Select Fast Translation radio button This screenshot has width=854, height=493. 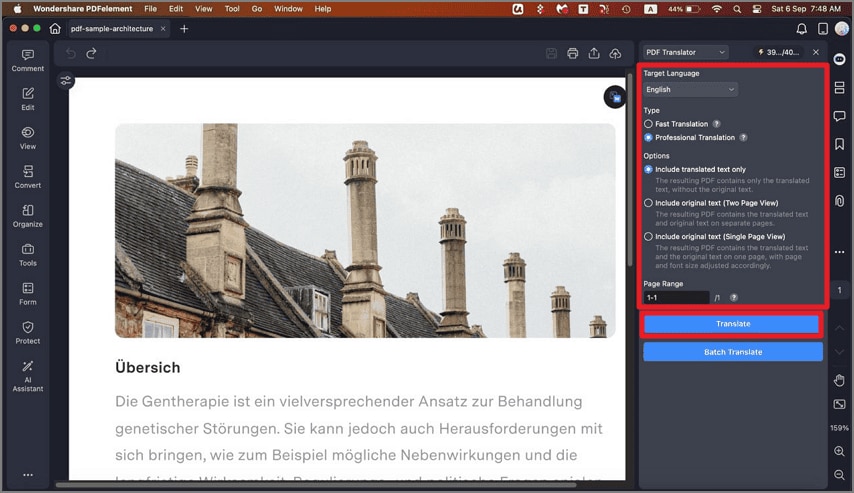[x=648, y=124]
